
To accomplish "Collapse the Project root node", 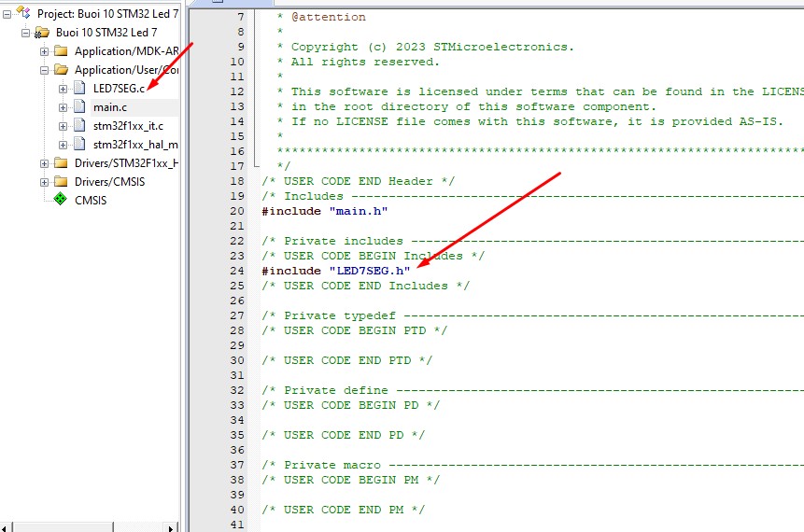I will (7, 13).
